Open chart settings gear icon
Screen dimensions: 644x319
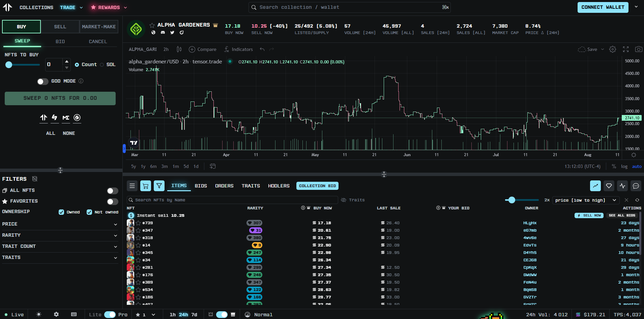coord(613,49)
